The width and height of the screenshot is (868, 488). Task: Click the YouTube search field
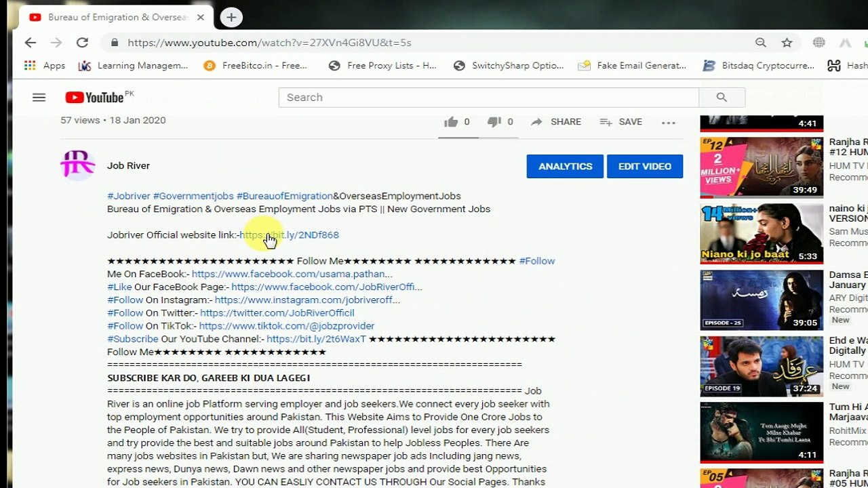click(488, 98)
